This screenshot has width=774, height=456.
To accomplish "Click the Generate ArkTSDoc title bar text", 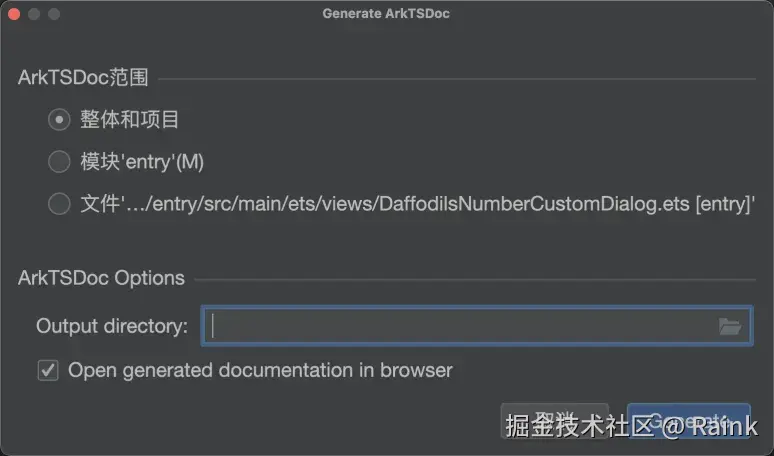I will click(386, 14).
